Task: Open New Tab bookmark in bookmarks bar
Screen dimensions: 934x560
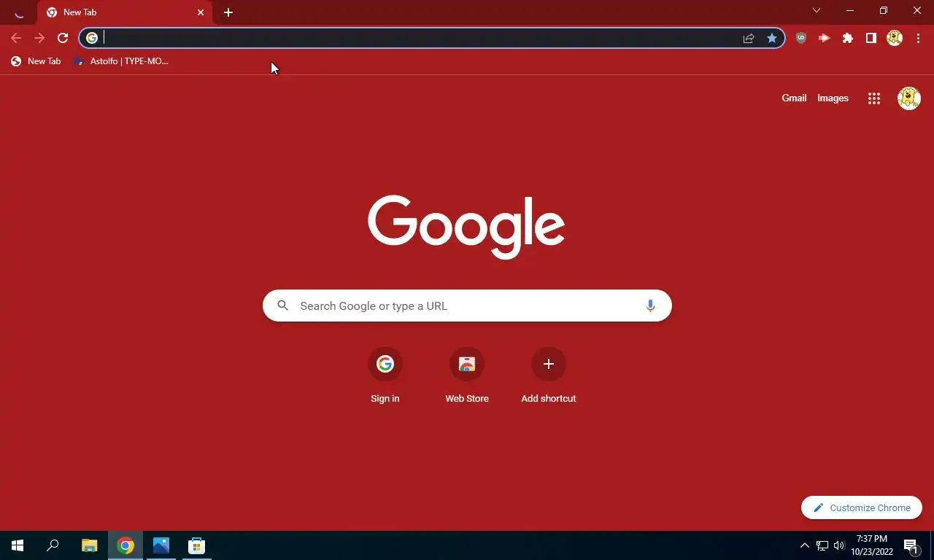Action: (x=36, y=61)
